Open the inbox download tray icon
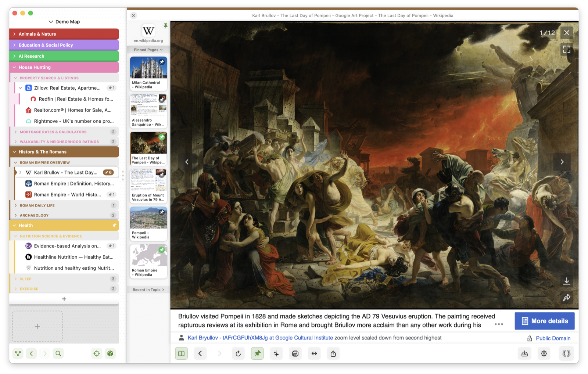The image size is (588, 374). pos(525,353)
